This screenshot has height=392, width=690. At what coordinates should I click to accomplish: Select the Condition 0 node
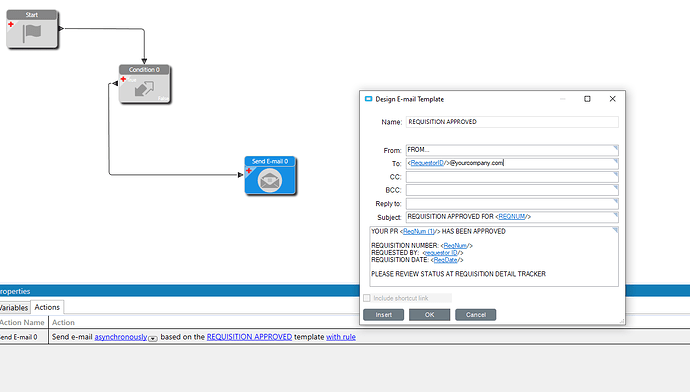[x=145, y=84]
